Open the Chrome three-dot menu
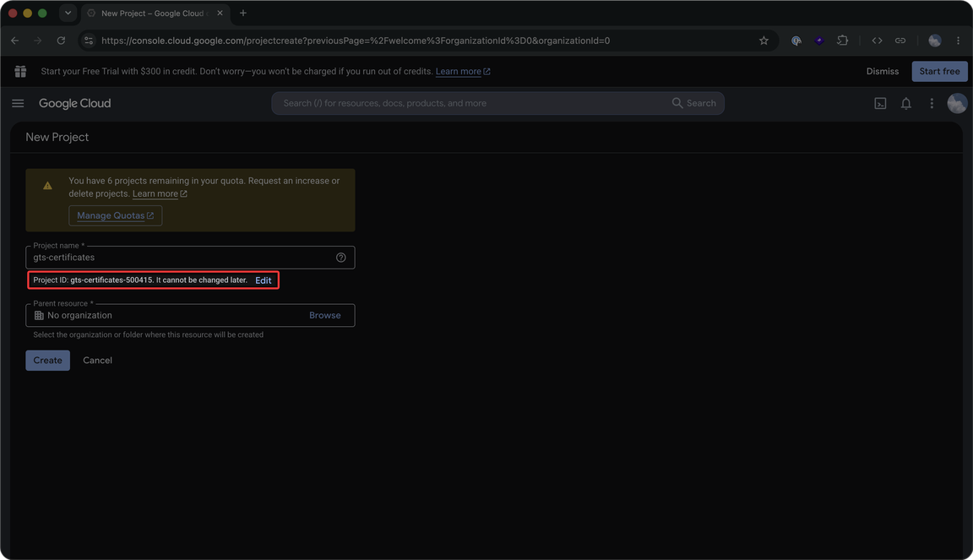The width and height of the screenshot is (973, 560). pyautogui.click(x=958, y=41)
